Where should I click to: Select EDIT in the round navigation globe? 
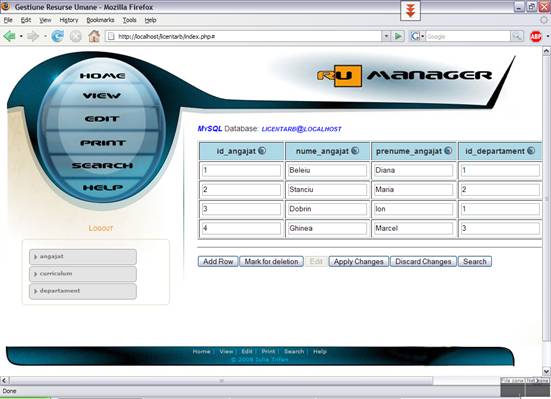102,119
